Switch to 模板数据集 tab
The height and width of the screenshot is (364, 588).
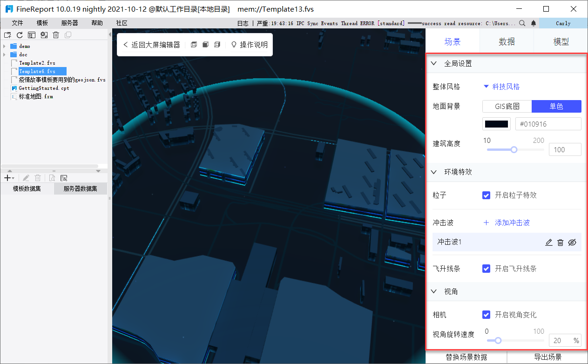[27, 189]
